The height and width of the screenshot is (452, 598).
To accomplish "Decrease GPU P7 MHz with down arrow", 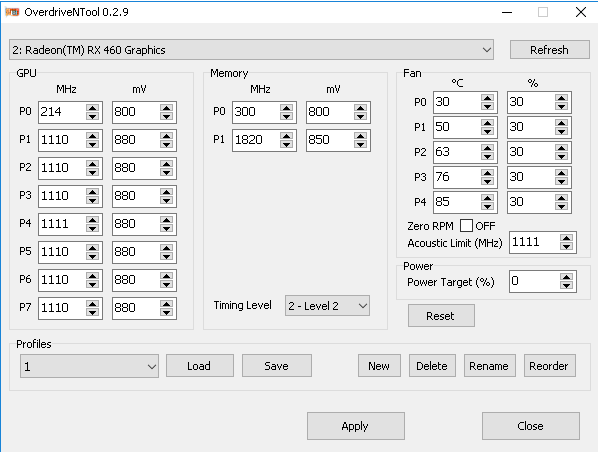I will click(92, 312).
